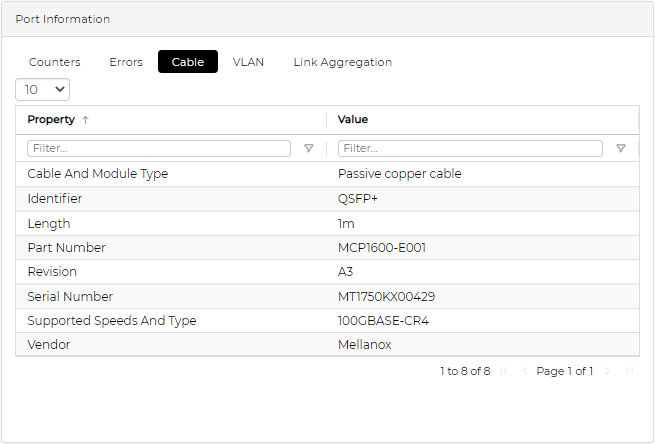Go to the first page arrow

pyautogui.click(x=504, y=371)
